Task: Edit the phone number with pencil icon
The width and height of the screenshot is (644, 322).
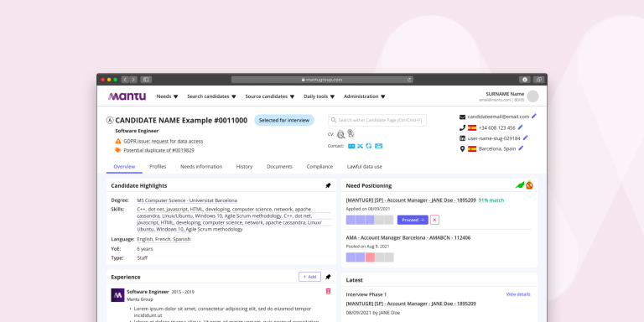Action: [521, 127]
